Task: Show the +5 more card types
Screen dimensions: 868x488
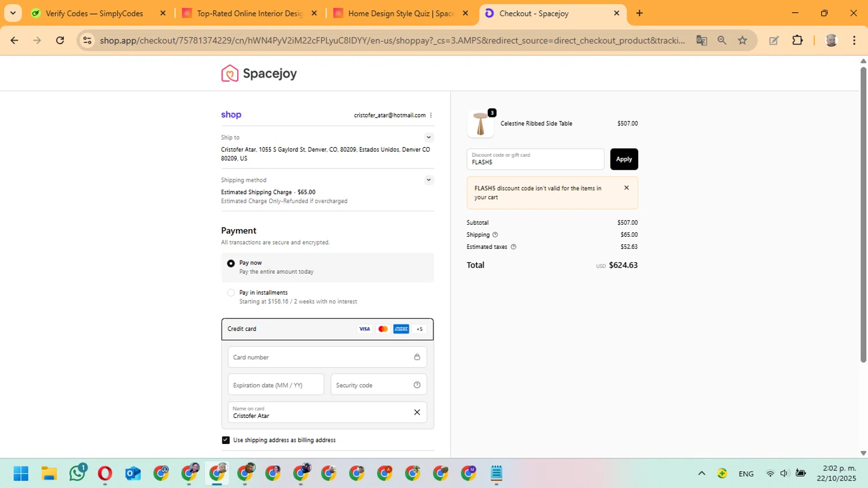Action: click(x=420, y=329)
